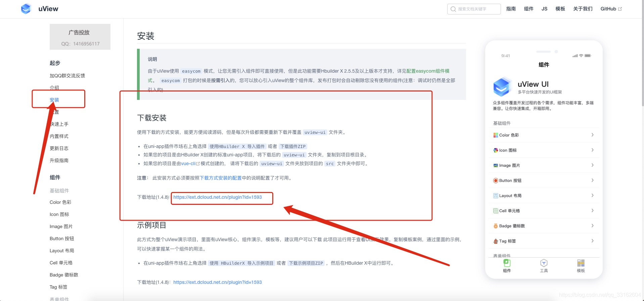The image size is (644, 301).
Task: Open 下载方式安装的配置 link
Action: coord(221,178)
